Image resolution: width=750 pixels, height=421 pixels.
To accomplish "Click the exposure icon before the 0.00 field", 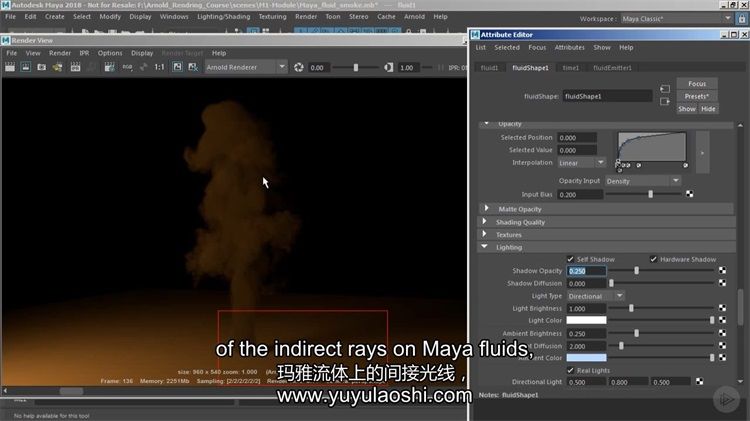I will (x=299, y=67).
